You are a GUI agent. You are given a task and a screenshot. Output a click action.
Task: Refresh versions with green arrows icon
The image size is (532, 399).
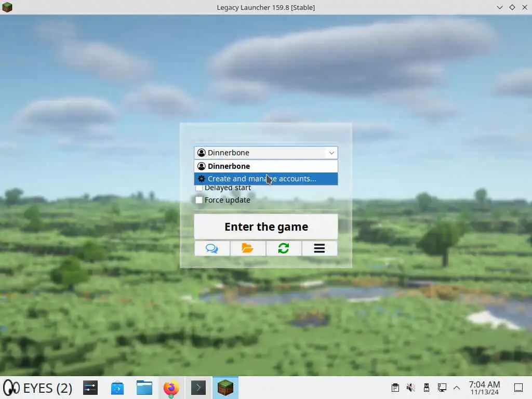click(284, 248)
